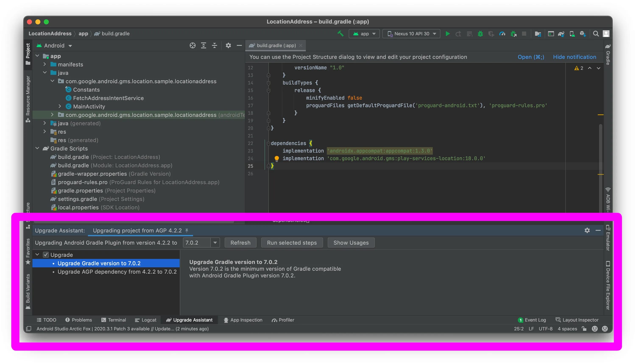The width and height of the screenshot is (636, 364).
Task: Click Collapse All in Project panel
Action: (214, 46)
